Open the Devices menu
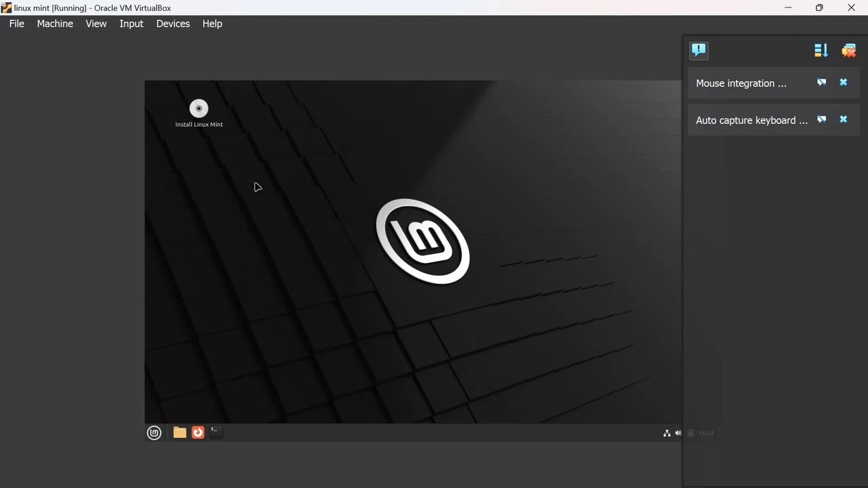This screenshot has height=488, width=868. pos(173,24)
